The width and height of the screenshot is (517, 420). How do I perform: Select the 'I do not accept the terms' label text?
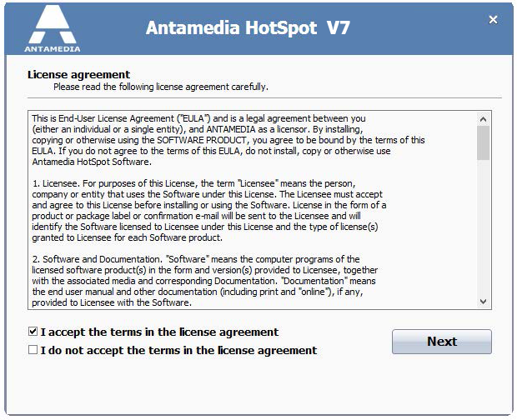tap(178, 350)
